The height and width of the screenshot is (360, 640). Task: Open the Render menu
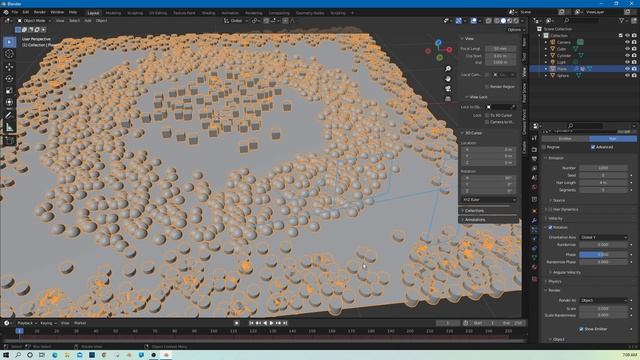pos(40,12)
